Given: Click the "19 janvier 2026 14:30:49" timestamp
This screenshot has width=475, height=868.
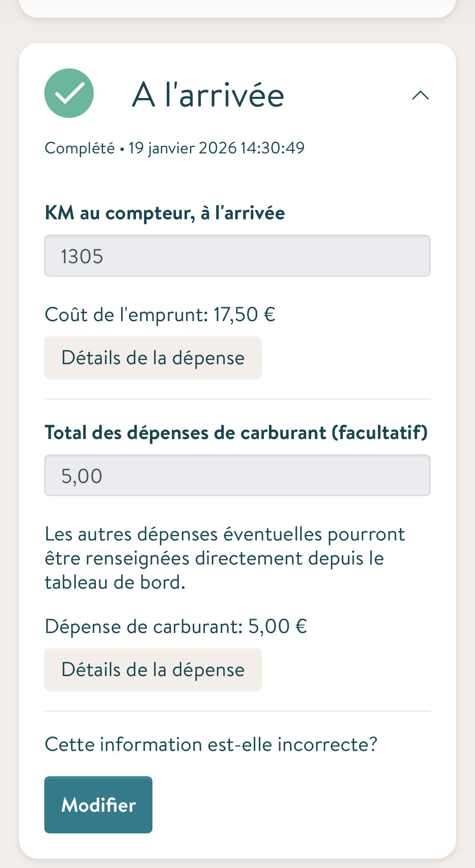Looking at the screenshot, I should [x=217, y=148].
